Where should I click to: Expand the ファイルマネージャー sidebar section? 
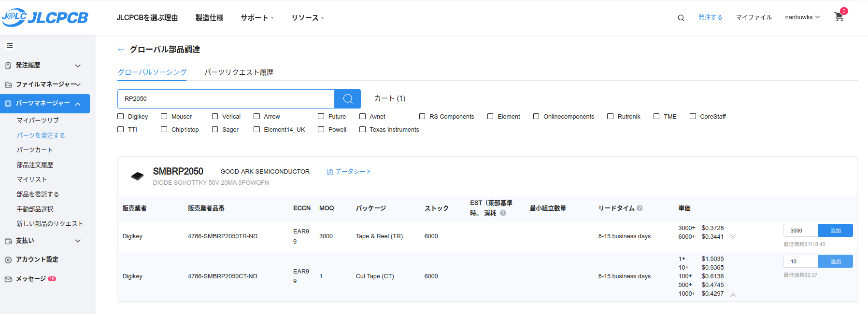[78, 84]
